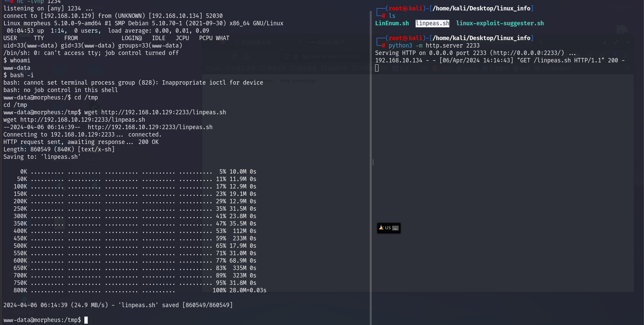Viewport: 644px width, 325px height.
Task: Expand the bookmarks overflow chevron
Action: click(x=627, y=68)
